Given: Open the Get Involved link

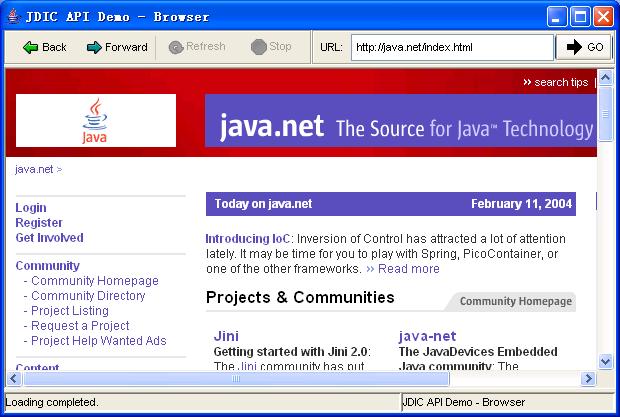Looking at the screenshot, I should coord(49,238).
